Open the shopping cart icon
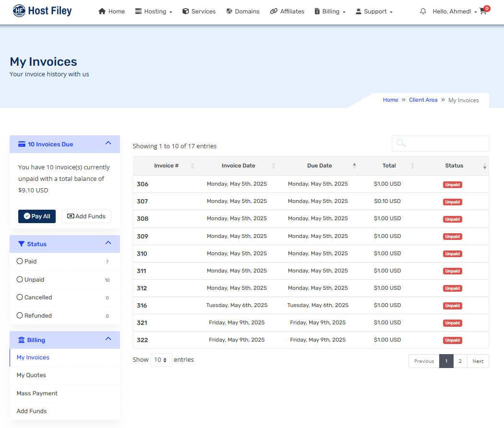The width and height of the screenshot is (504, 428). coord(483,12)
